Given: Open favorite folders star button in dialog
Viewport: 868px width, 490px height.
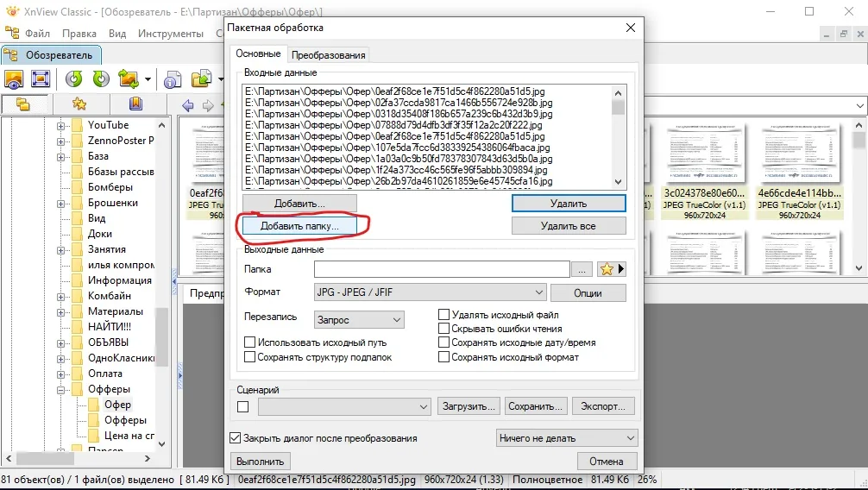Looking at the screenshot, I should click(x=611, y=269).
